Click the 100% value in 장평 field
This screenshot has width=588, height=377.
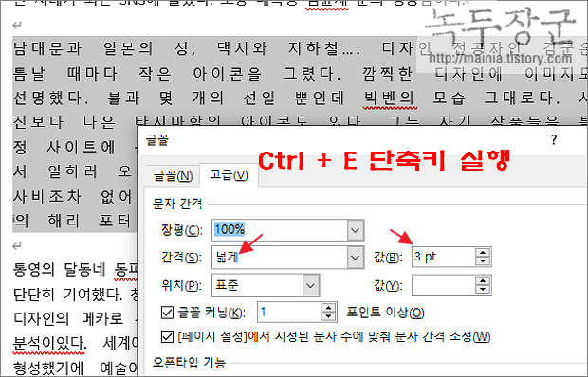pos(230,229)
